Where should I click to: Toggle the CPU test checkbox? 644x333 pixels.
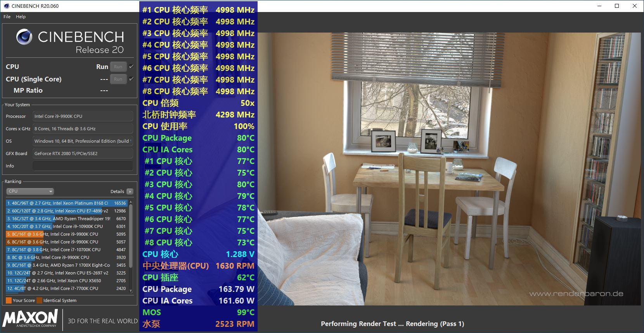(131, 67)
